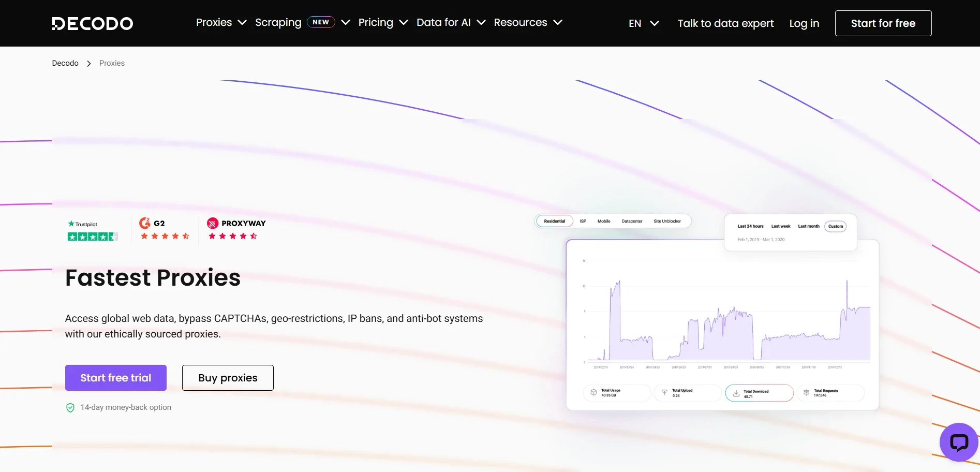
Task: Click the Total Requests icon in dashboard preview
Action: pos(806,393)
